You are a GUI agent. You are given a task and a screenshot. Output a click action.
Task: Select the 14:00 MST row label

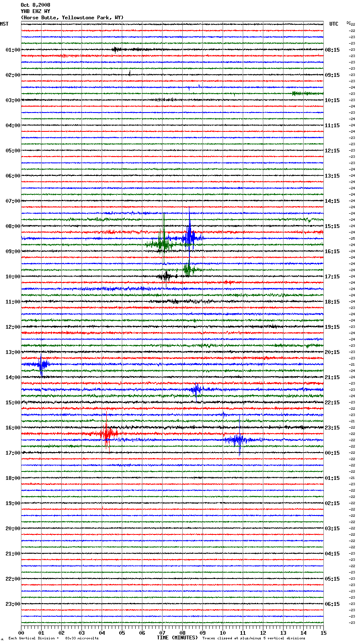13,377
